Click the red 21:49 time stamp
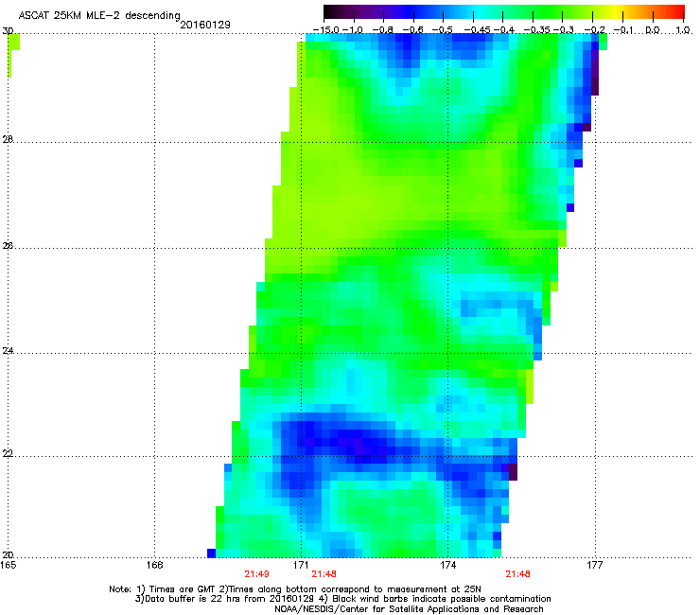This screenshot has height=615, width=700. [256, 574]
